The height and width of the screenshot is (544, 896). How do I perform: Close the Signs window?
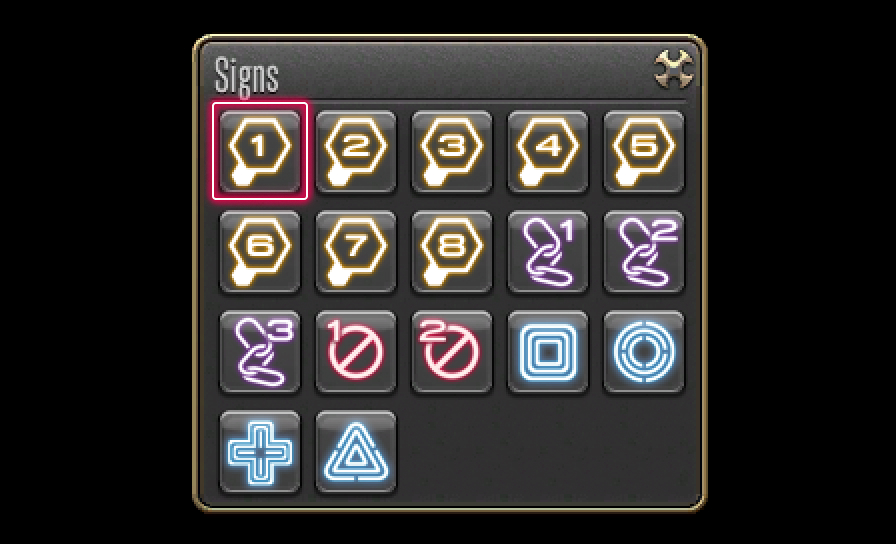click(x=674, y=69)
